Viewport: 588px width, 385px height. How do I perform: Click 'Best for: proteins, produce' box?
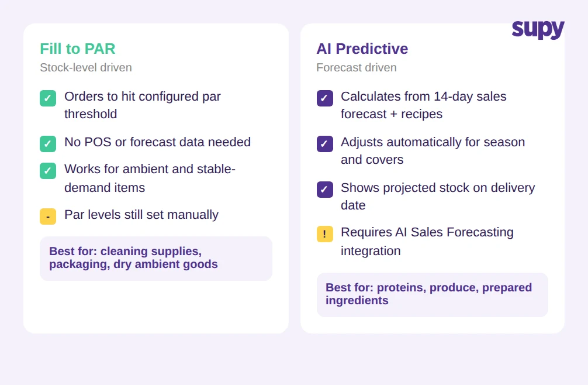pos(433,295)
